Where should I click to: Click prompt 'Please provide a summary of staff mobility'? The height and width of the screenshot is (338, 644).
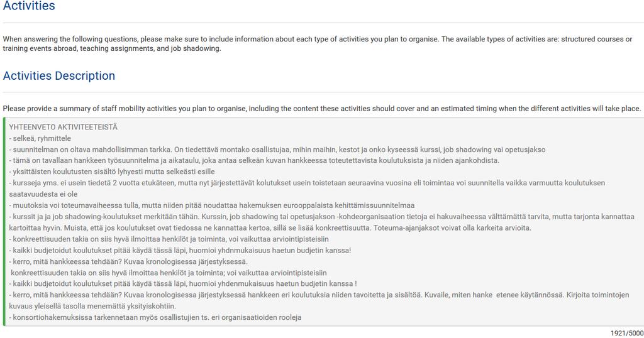tap(321, 109)
